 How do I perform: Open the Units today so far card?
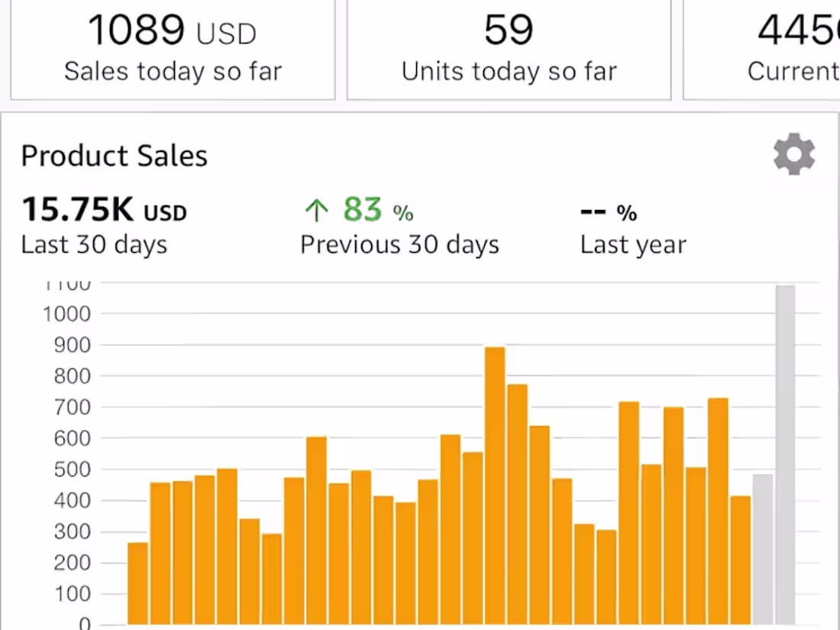tap(509, 50)
